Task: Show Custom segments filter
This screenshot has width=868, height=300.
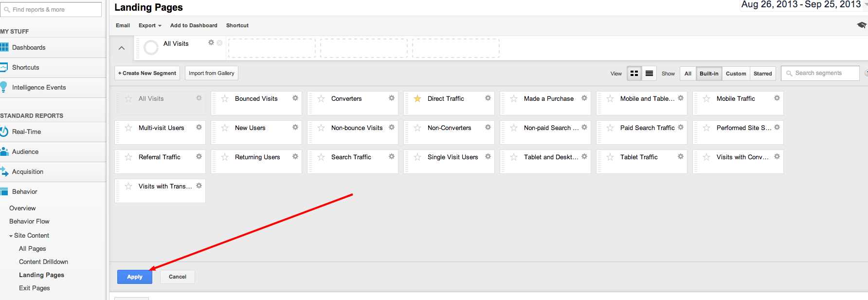Action: coord(736,74)
